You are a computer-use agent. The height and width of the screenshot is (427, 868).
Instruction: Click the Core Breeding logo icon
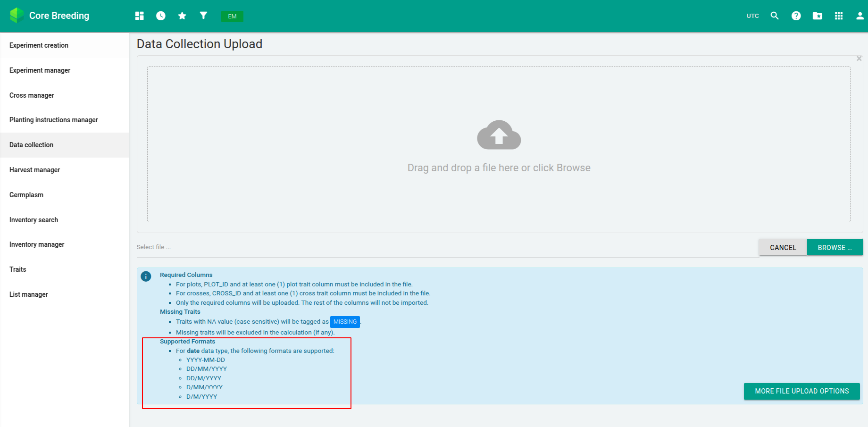(17, 16)
